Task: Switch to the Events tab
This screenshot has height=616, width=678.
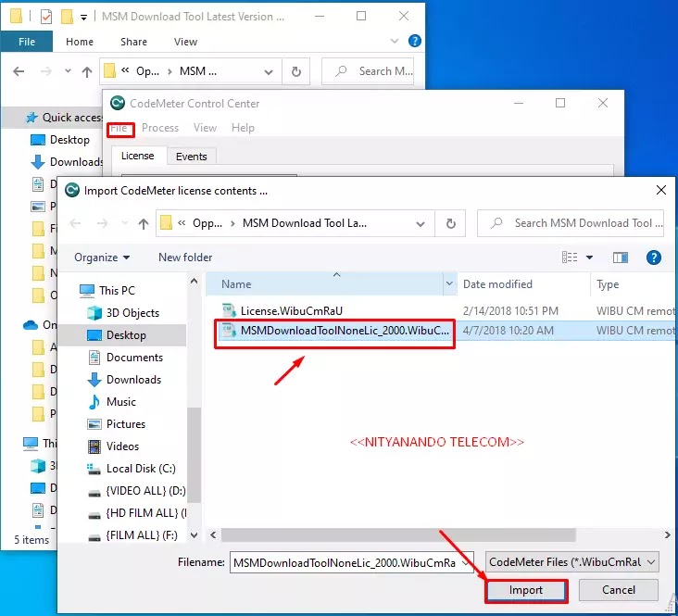Action: click(191, 157)
